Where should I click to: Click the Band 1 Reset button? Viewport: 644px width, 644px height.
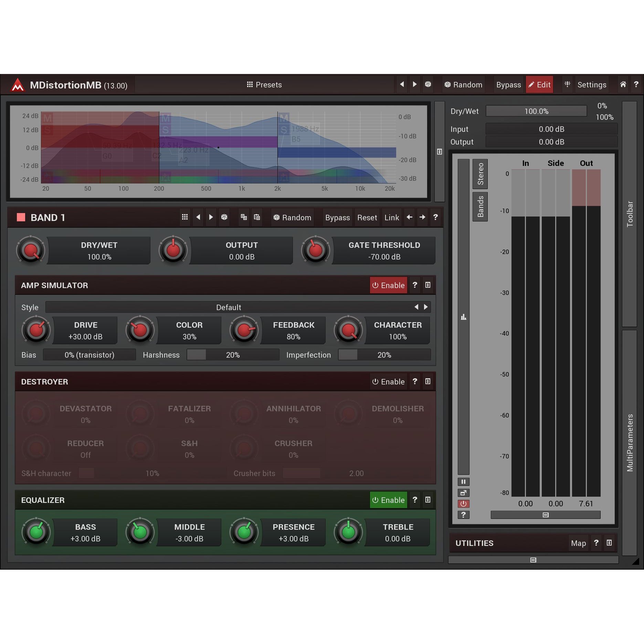(x=367, y=218)
